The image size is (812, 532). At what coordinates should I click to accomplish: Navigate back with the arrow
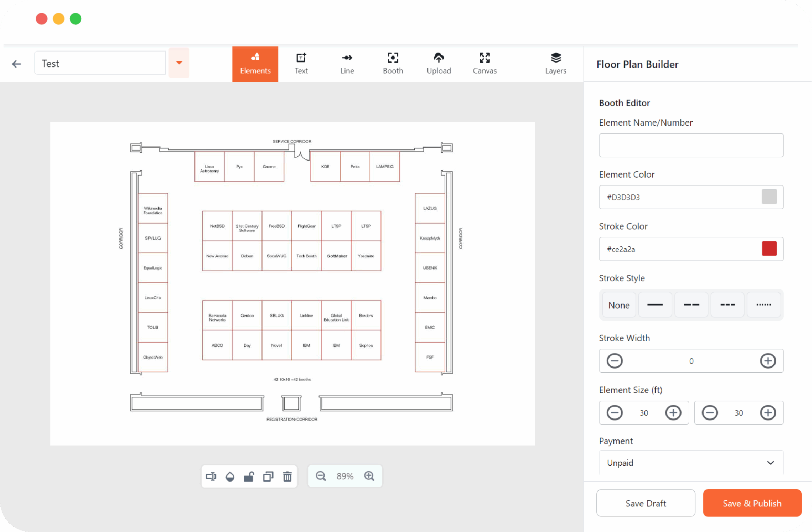point(16,63)
